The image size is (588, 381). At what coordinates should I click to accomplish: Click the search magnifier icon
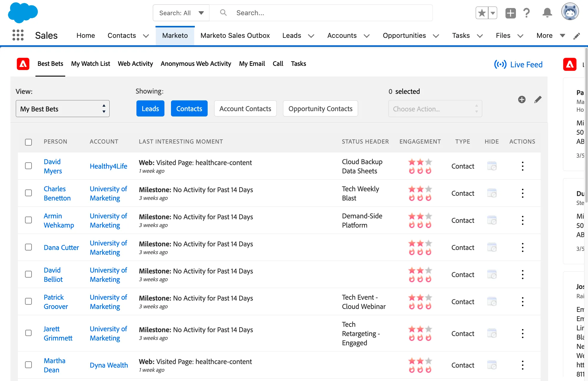(223, 13)
